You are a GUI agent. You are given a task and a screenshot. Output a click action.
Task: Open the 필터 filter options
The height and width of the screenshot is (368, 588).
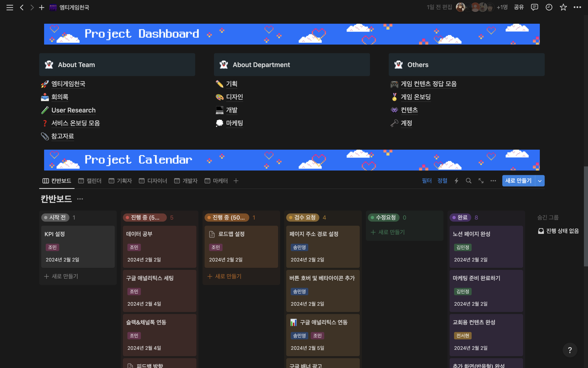[x=427, y=181]
